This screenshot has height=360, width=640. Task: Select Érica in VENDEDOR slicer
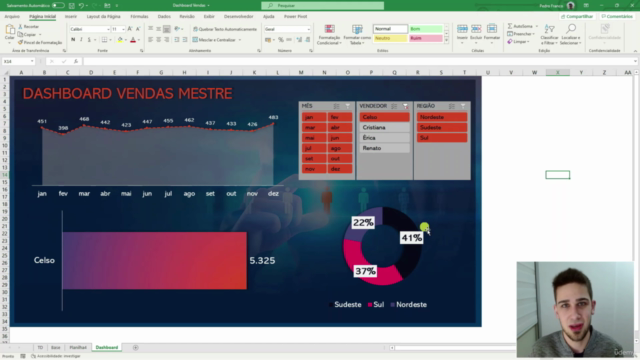point(384,138)
